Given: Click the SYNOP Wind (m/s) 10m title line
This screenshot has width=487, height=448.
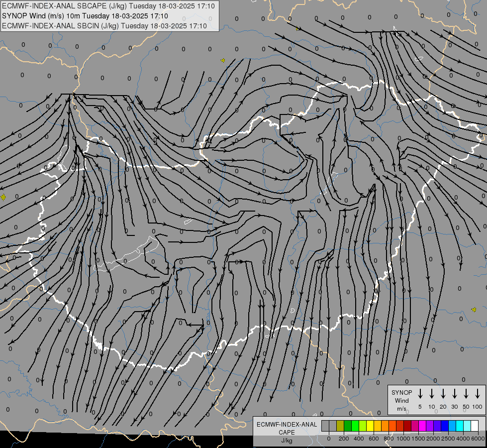Looking at the screenshot, I should click(x=85, y=16).
